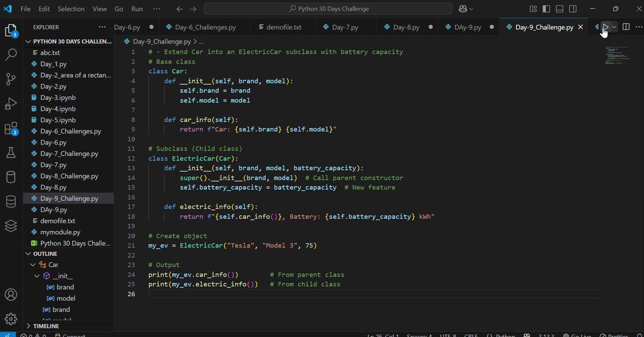
Task: Collapse the PYTHON 30 DAYS CHALLEN... folder section
Action: (69, 41)
